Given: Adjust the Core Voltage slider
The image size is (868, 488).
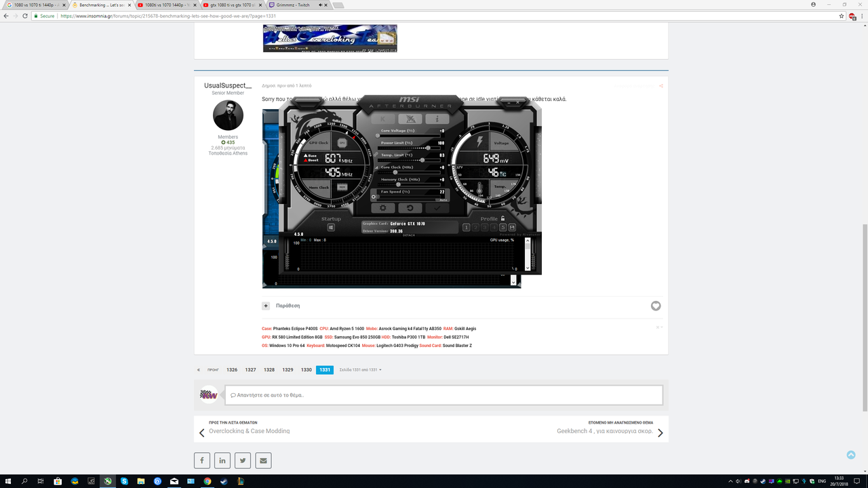Looking at the screenshot, I should tap(409, 136).
